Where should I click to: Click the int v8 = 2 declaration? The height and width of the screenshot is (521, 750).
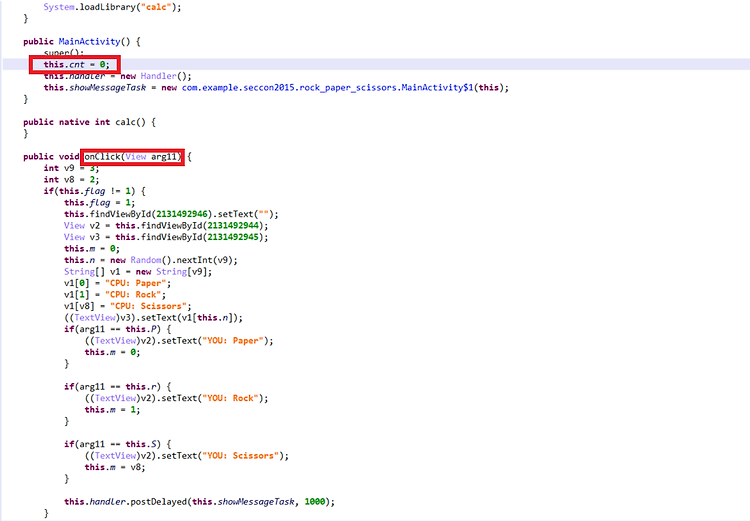71,179
